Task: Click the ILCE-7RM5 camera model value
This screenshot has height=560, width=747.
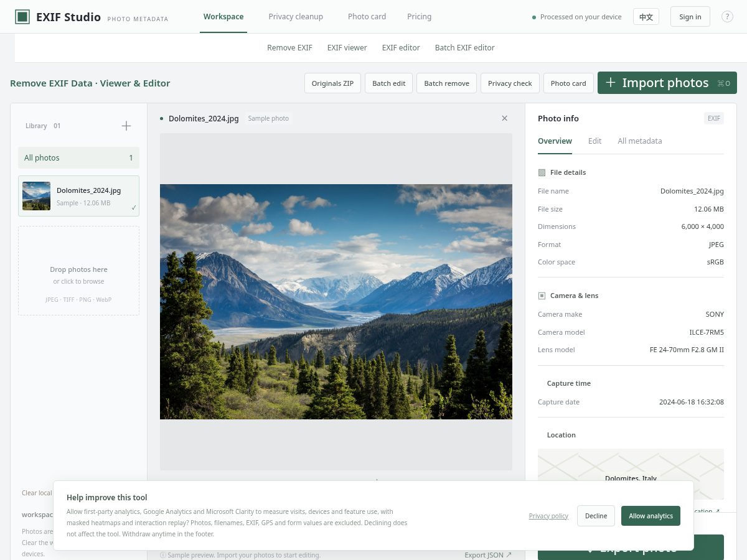Action: pos(707,332)
